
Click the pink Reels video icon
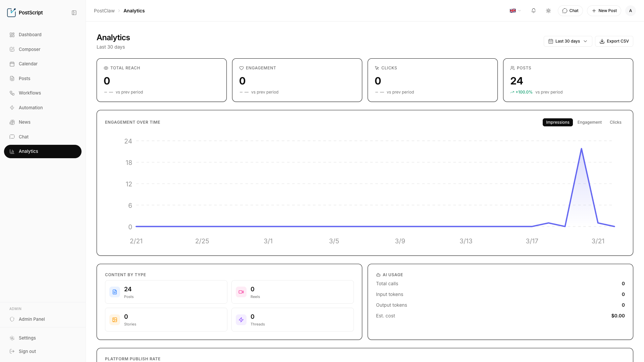point(241,292)
